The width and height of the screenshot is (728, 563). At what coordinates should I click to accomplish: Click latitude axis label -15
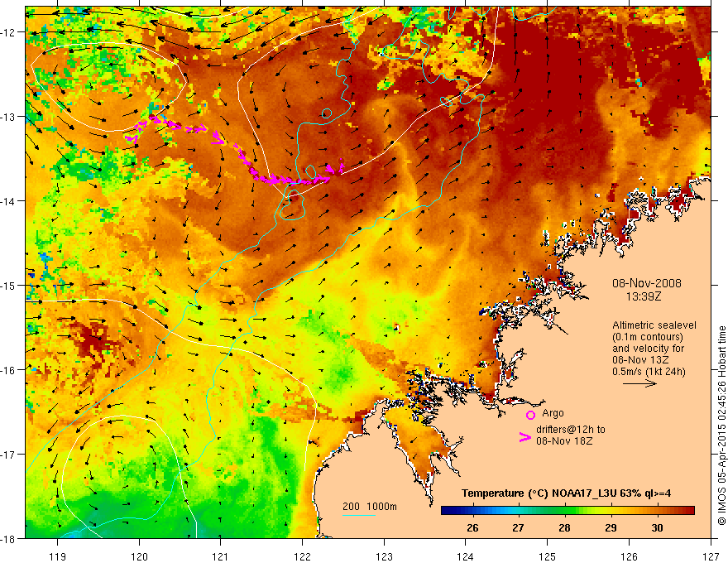[x=8, y=285]
